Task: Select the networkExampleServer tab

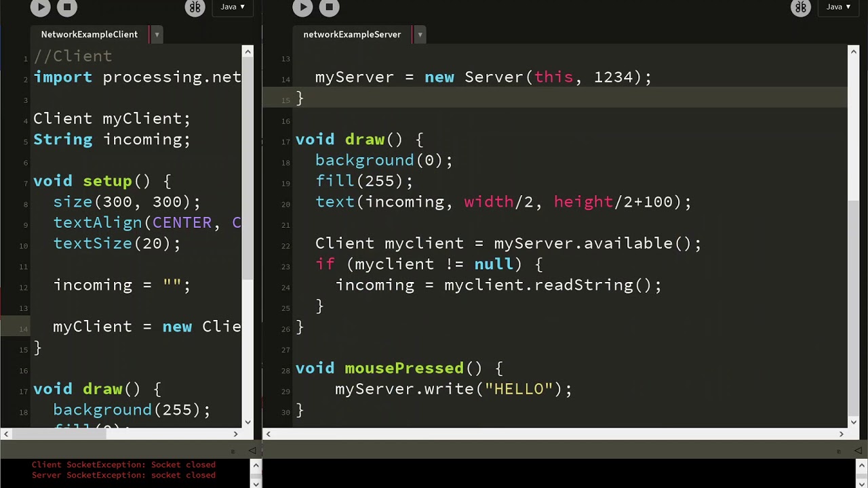Action: (352, 34)
